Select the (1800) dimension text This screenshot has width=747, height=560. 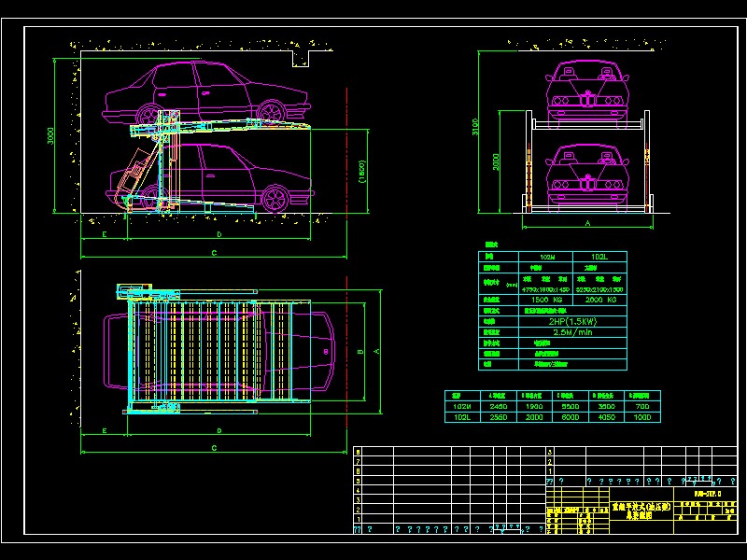[361, 173]
